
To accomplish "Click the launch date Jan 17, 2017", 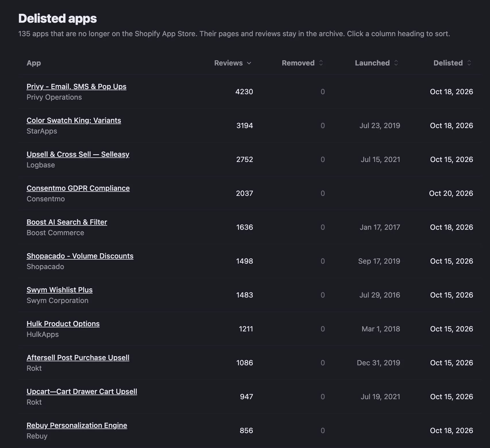I will pos(380,227).
